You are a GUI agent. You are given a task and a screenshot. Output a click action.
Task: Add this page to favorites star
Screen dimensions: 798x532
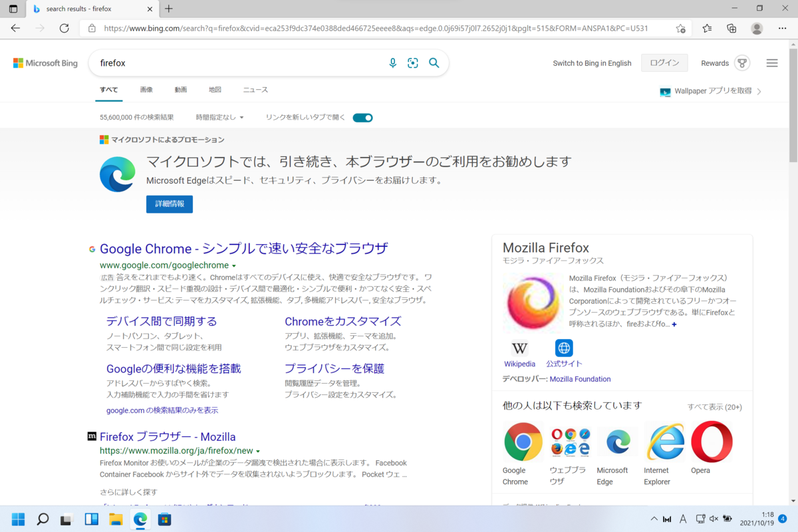[x=681, y=29]
